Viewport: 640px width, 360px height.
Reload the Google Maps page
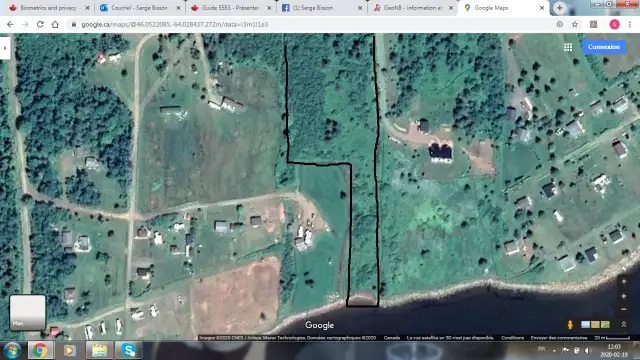(x=40, y=24)
